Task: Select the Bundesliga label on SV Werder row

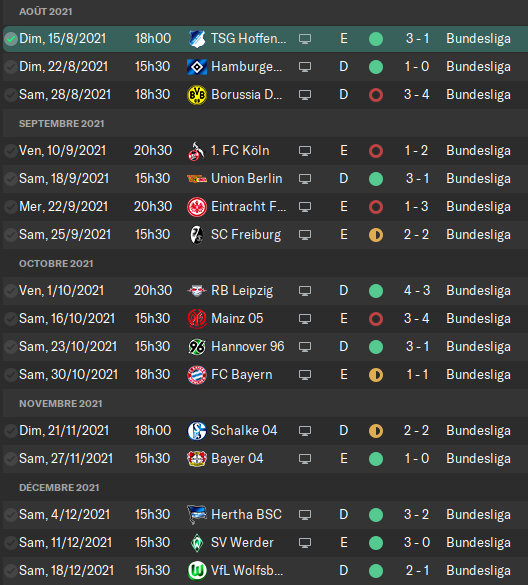Action: point(478,542)
